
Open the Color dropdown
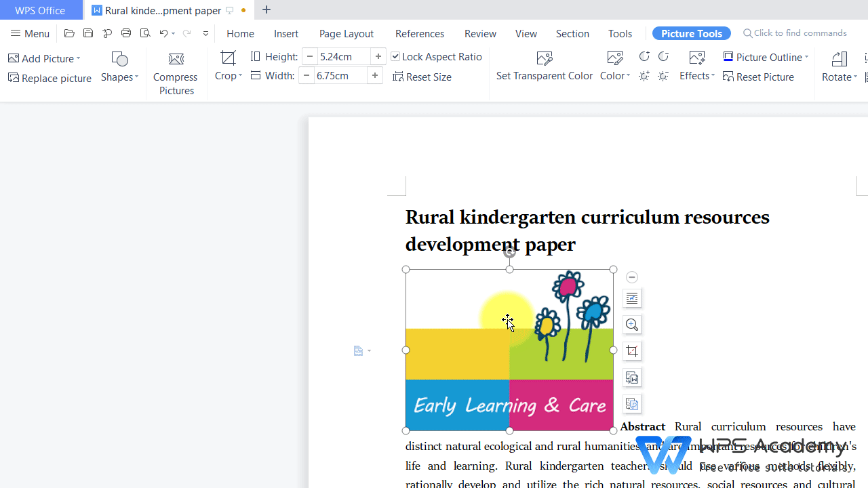(x=615, y=66)
